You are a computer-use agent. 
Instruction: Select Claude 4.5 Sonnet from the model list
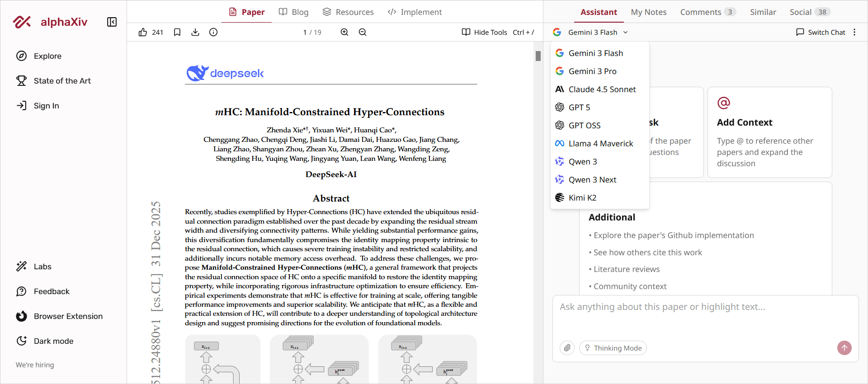coord(601,89)
